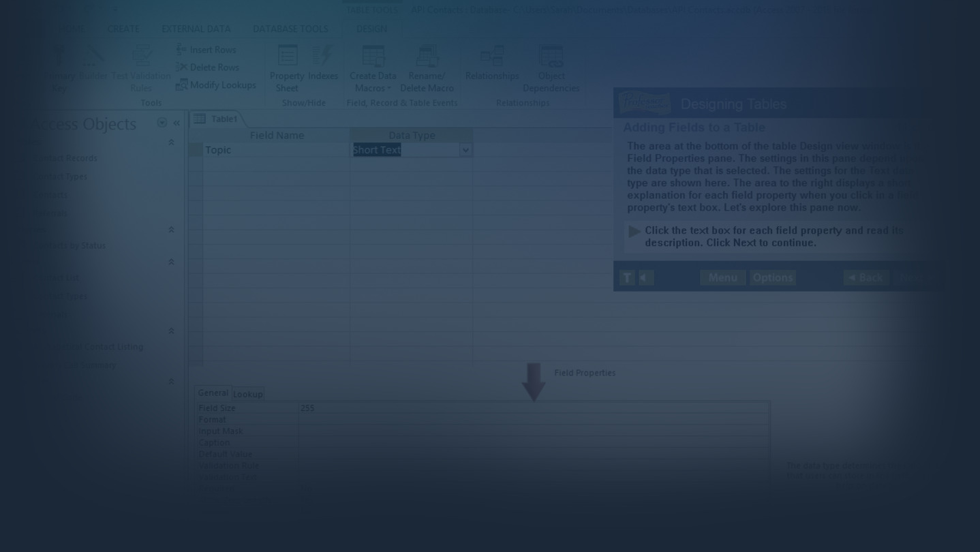
Task: Click the tutorial Menu button
Action: [x=722, y=278]
